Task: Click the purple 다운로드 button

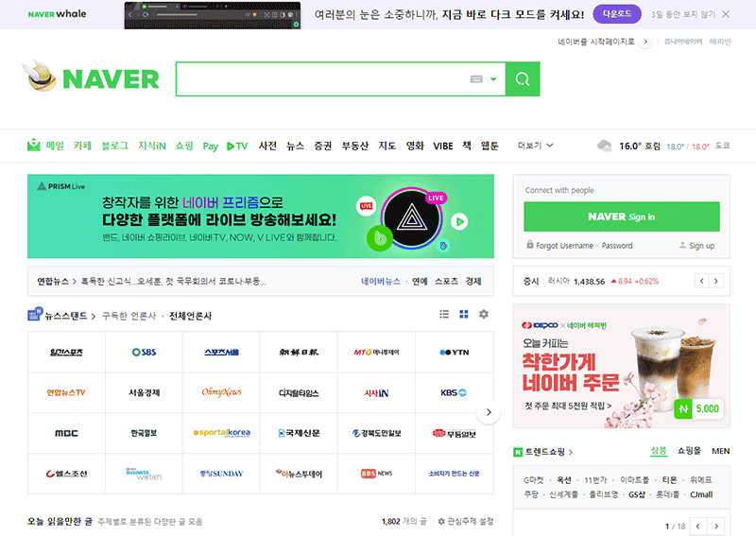Action: point(617,14)
